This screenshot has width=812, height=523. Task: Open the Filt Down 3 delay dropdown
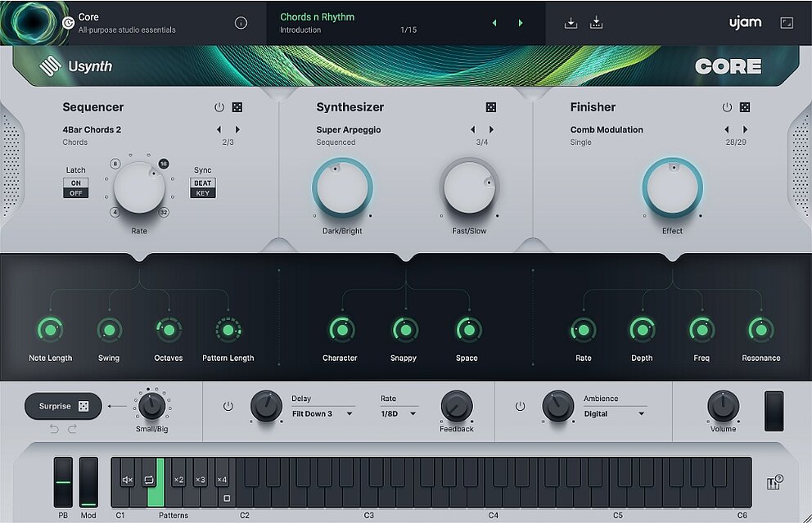click(x=320, y=413)
